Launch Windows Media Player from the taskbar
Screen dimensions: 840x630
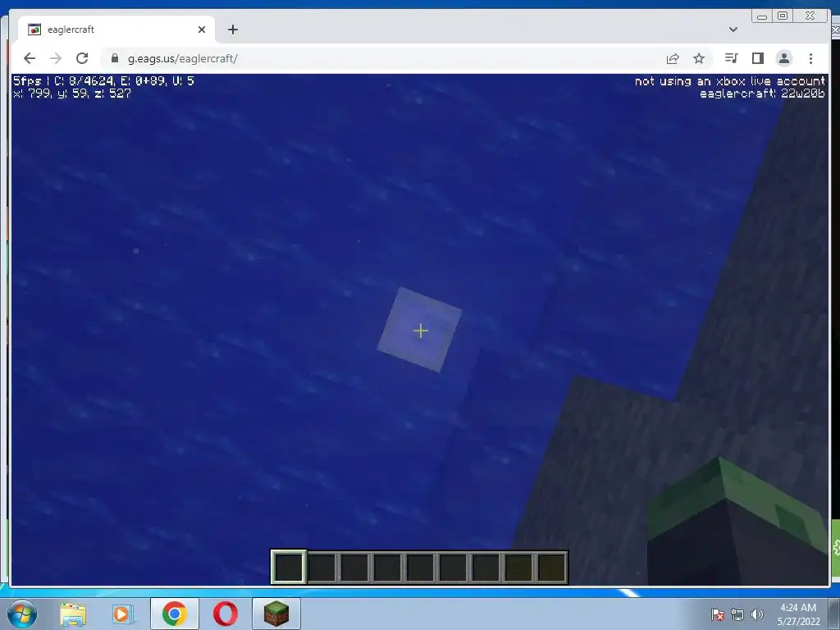[123, 614]
